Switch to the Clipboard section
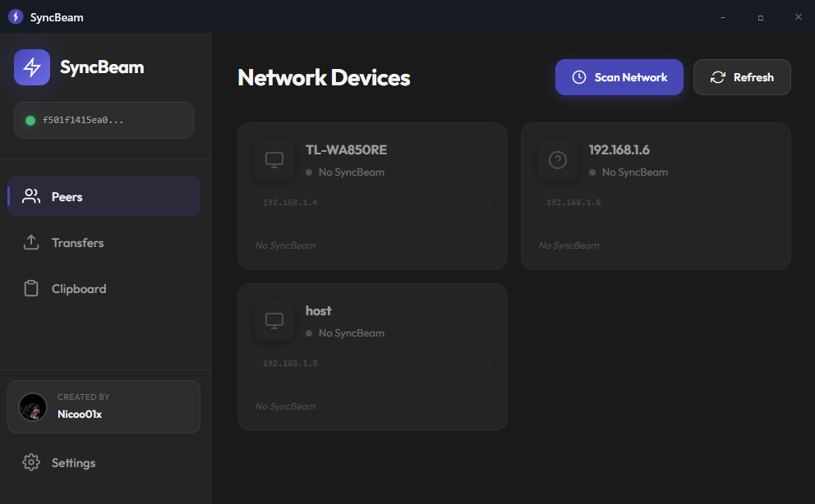 80,288
